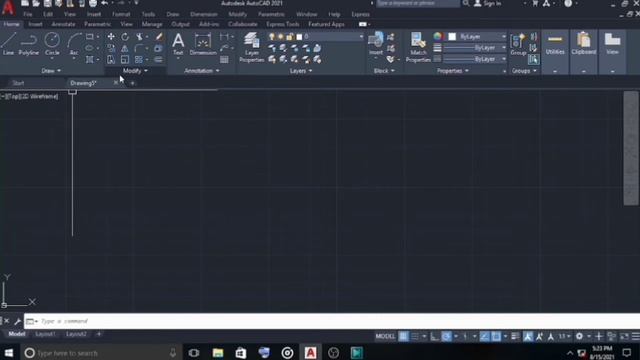Activate the Trim tool
Screen dimensions: 640x360
(x=139, y=37)
